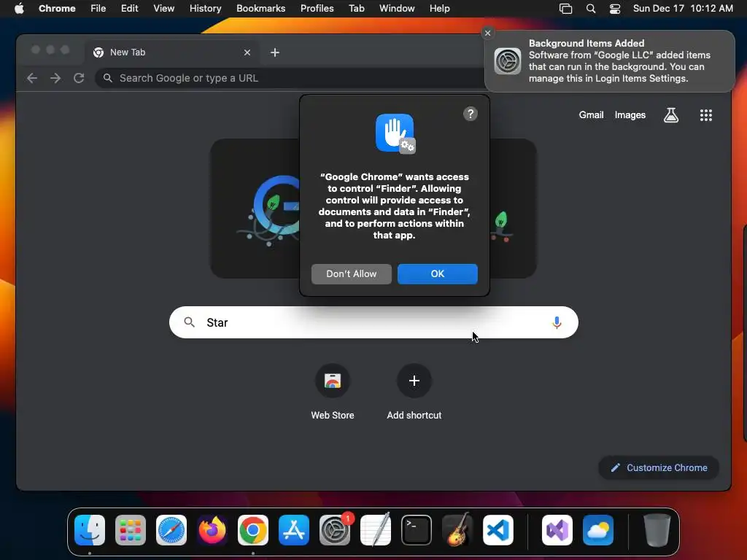Screen dimensions: 747x560
Task: Launch GarageBand from the Dock
Action: pyautogui.click(x=457, y=530)
